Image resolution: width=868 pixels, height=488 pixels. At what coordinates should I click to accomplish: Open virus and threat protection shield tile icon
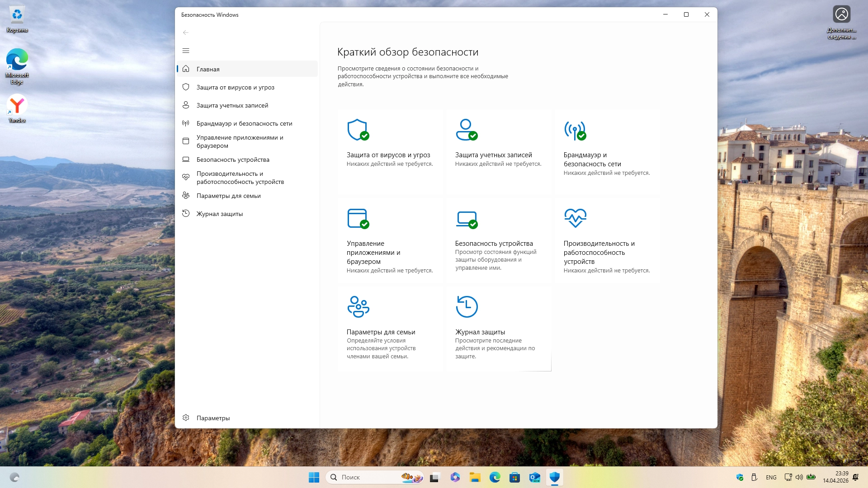(358, 130)
